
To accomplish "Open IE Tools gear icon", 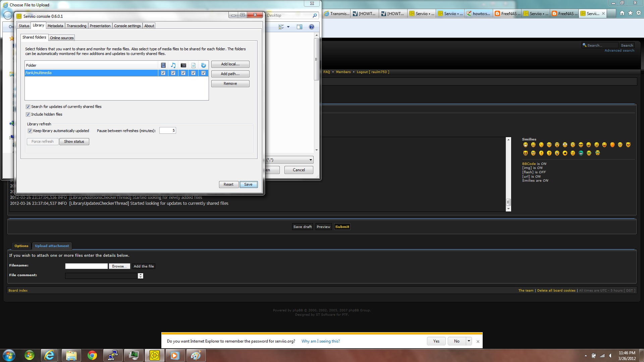I will (x=639, y=13).
